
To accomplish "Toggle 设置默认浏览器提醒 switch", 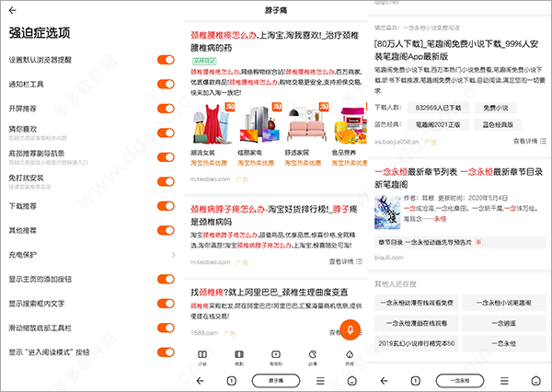I will [x=166, y=60].
